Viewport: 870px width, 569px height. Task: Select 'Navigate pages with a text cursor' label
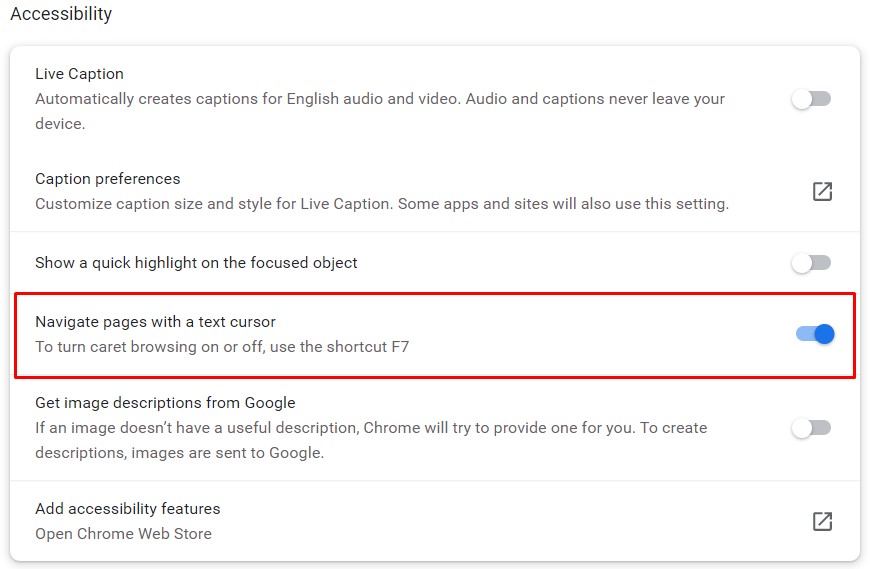point(155,322)
